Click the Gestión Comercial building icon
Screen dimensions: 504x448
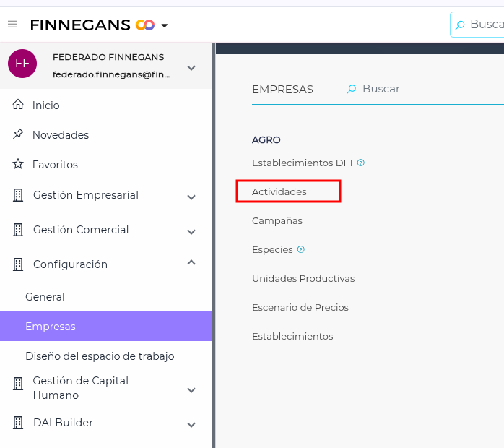(x=19, y=230)
